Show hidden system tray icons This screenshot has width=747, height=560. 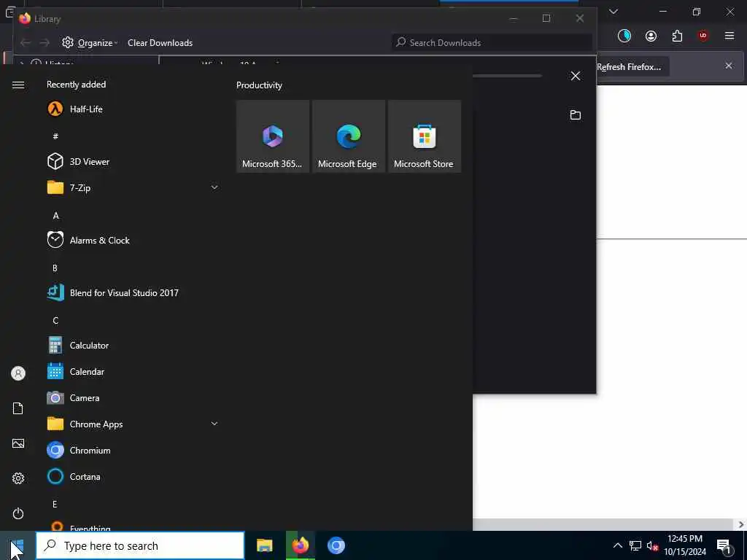click(x=617, y=545)
